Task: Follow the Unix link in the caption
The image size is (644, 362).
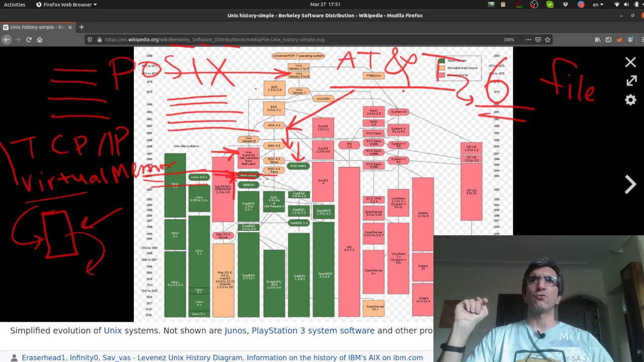Action: [x=113, y=330]
